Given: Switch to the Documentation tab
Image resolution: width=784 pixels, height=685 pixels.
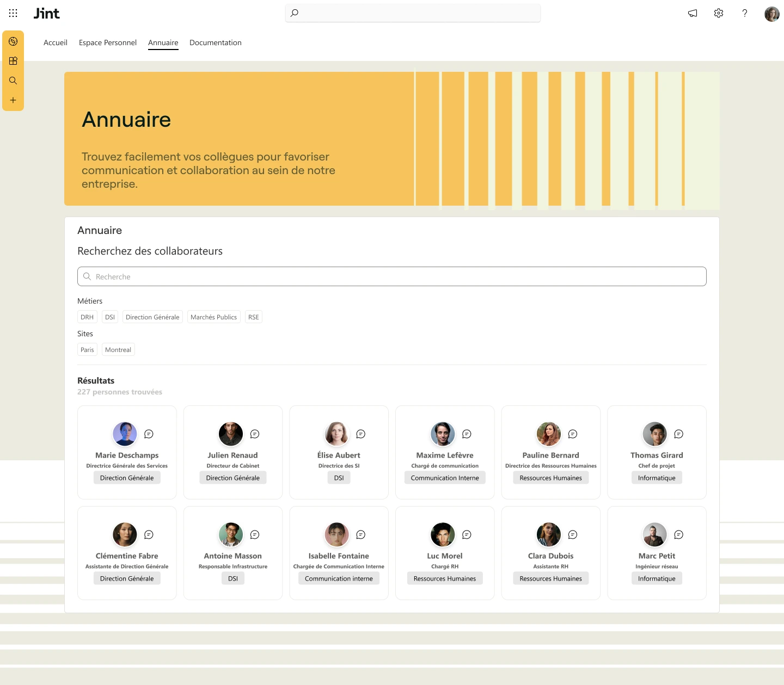Looking at the screenshot, I should pos(215,42).
